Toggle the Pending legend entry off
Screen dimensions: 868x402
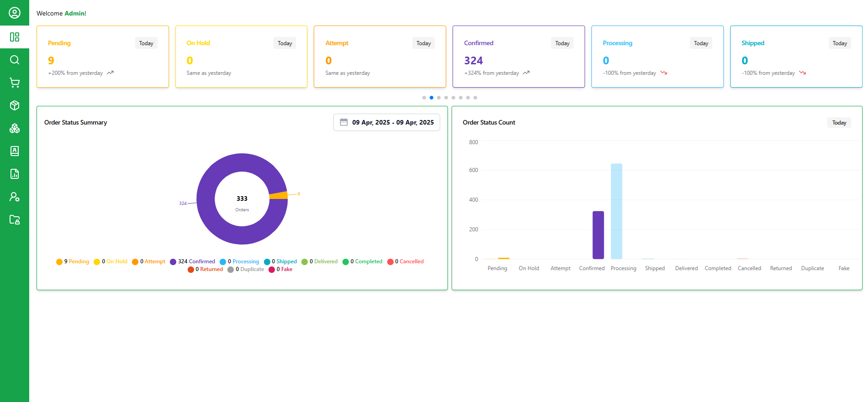(x=73, y=261)
